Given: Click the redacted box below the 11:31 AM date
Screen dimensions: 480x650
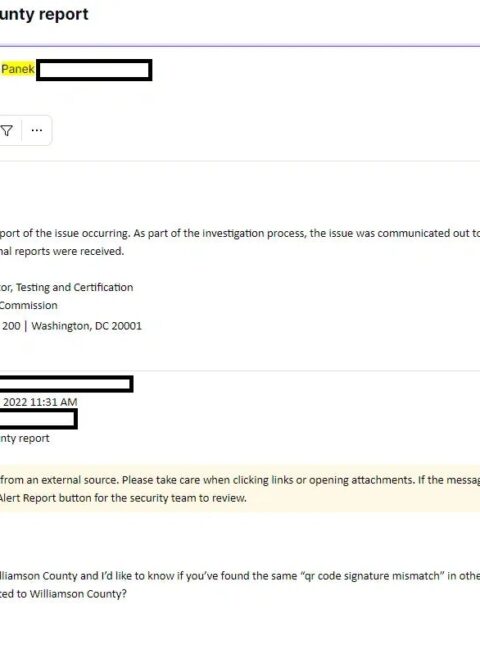Looking at the screenshot, I should tap(39, 419).
